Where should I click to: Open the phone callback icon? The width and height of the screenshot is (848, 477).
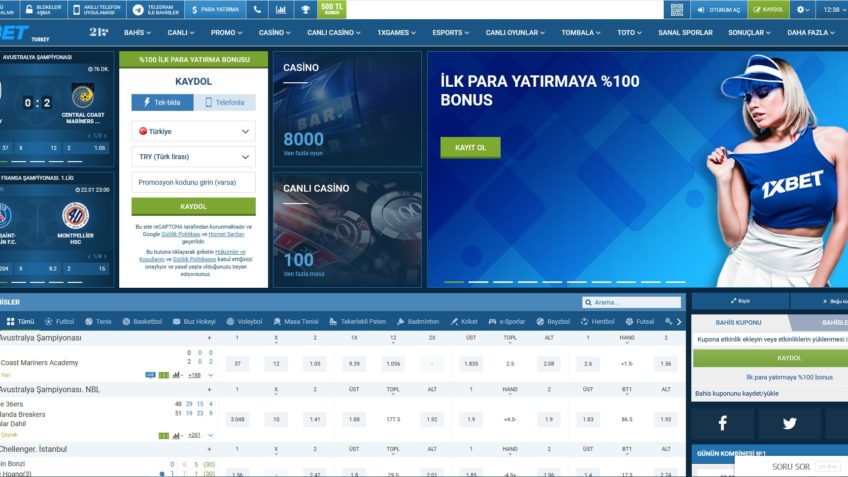pyautogui.click(x=258, y=9)
